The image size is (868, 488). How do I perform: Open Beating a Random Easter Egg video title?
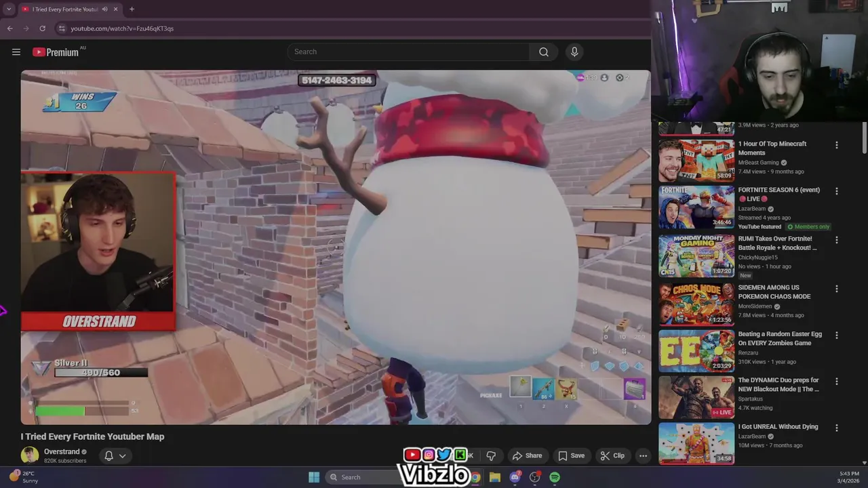coord(780,339)
